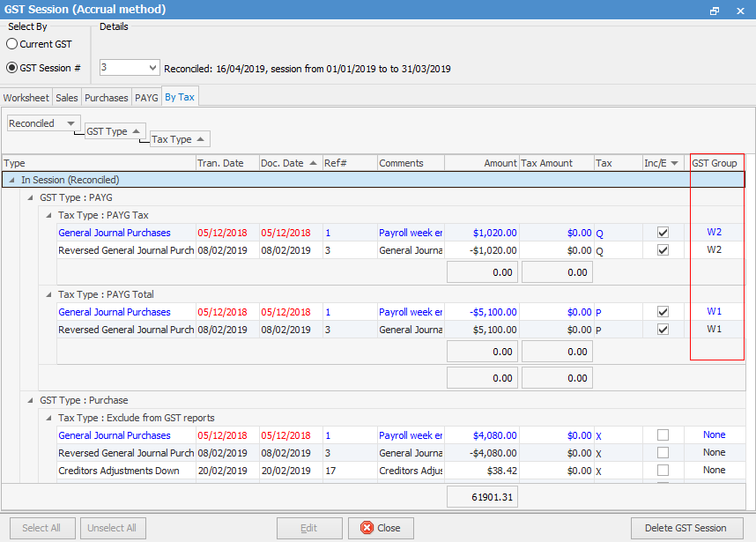The image size is (756, 542).
Task: Uncheck Inc/E box for PAYG Tax W2 journal
Action: click(663, 233)
